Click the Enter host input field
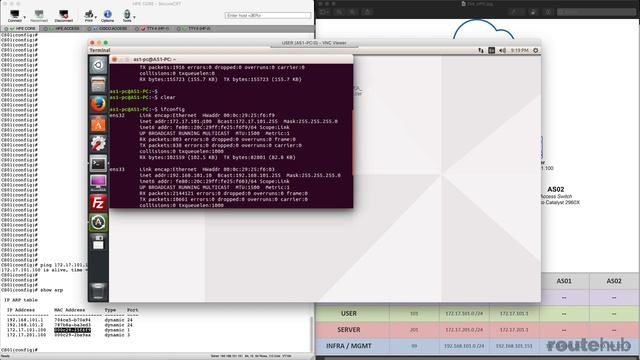Viewport: 640px width, 360px height. 268,16
